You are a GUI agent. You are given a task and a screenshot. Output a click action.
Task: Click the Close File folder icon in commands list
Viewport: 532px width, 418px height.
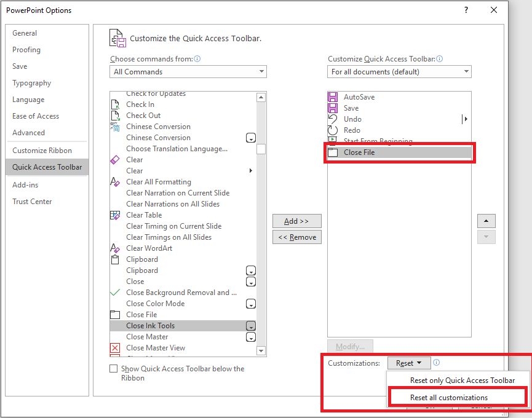pyautogui.click(x=115, y=315)
